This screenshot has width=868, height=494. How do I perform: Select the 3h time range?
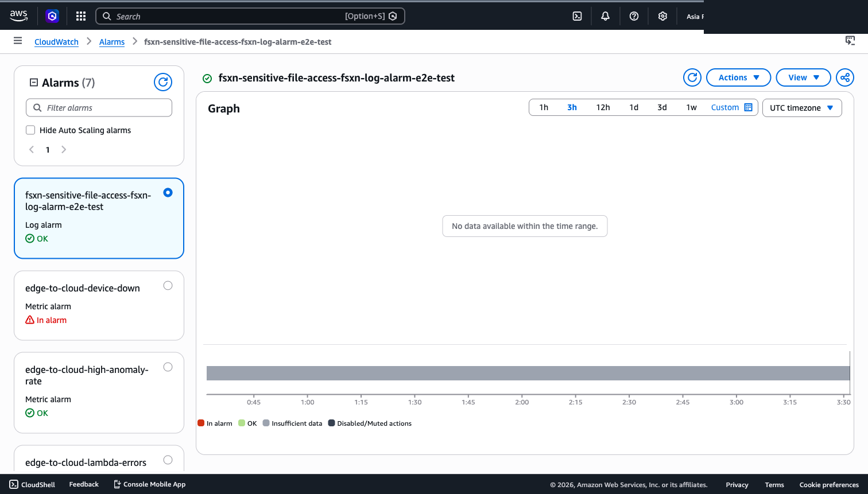(x=572, y=107)
